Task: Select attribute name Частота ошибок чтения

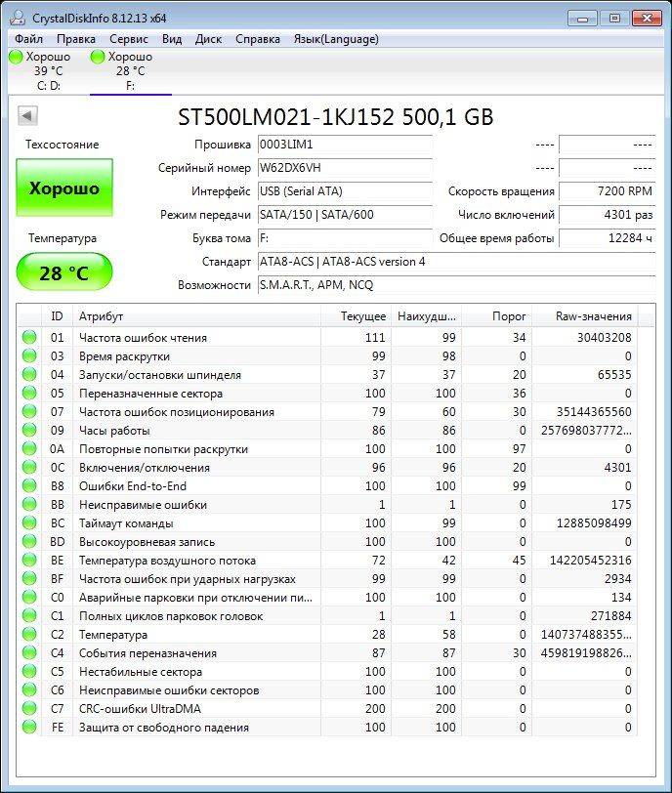Action: click(144, 338)
